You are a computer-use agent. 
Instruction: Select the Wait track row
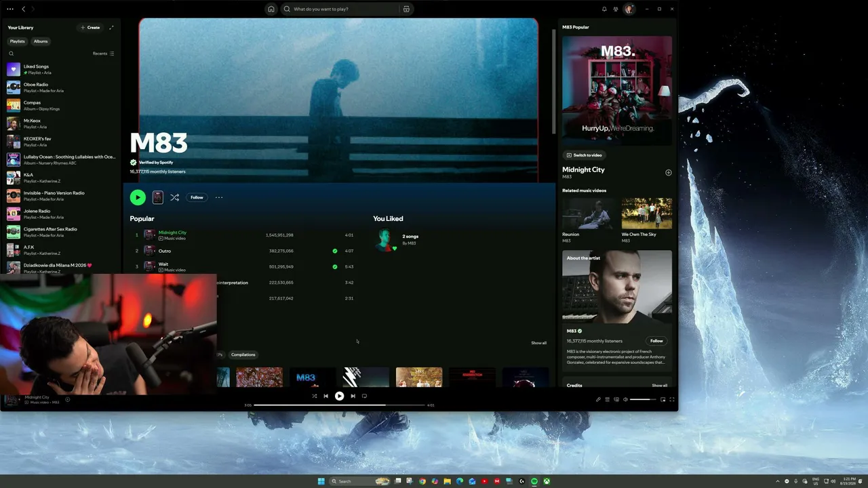244,266
